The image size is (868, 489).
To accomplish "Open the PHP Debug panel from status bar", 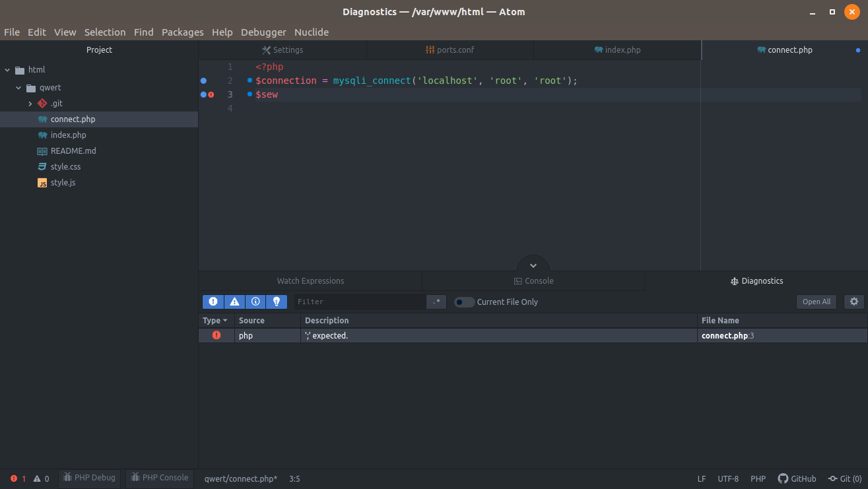I will pyautogui.click(x=89, y=478).
